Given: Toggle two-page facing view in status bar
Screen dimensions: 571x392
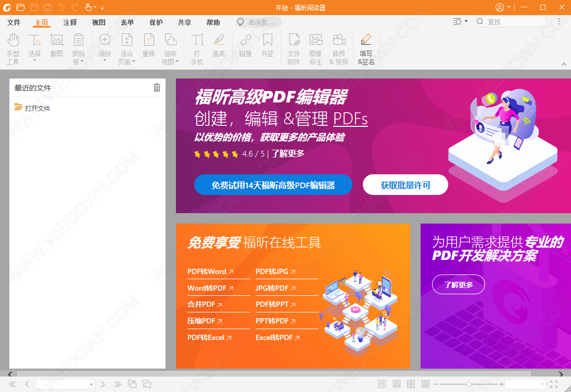Looking at the screenshot, I should coord(411,384).
